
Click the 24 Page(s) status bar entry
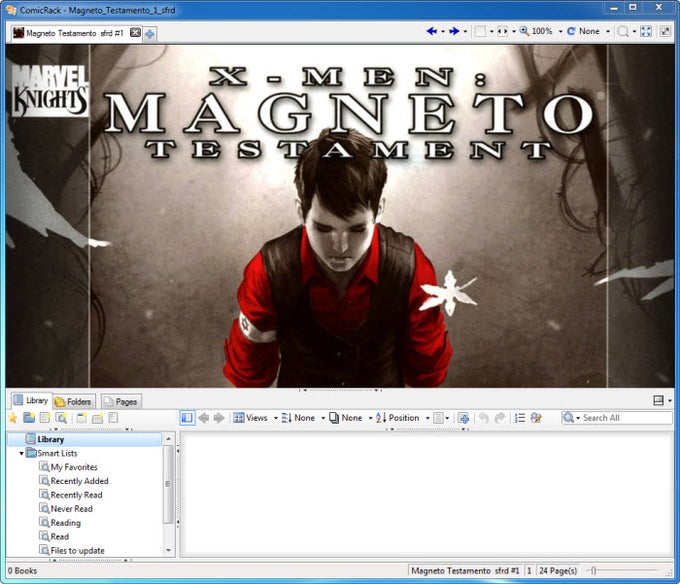click(x=558, y=571)
